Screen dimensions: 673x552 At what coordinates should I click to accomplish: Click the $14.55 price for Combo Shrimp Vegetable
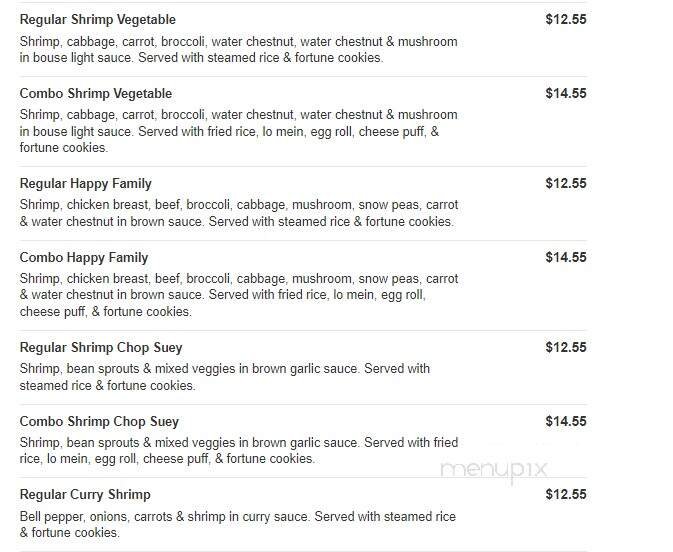565,93
